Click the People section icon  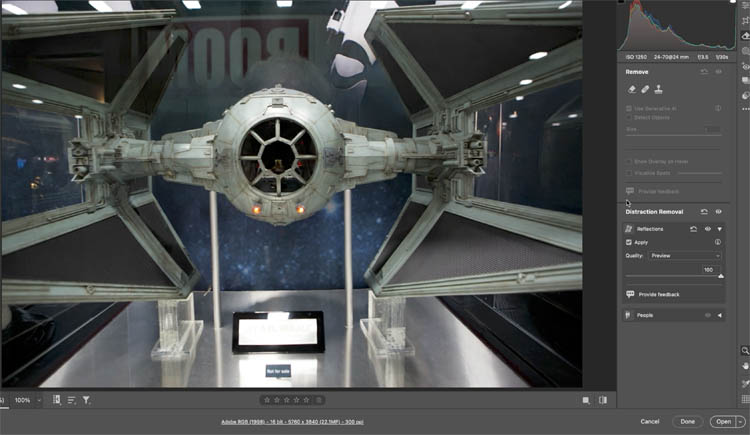click(x=628, y=315)
